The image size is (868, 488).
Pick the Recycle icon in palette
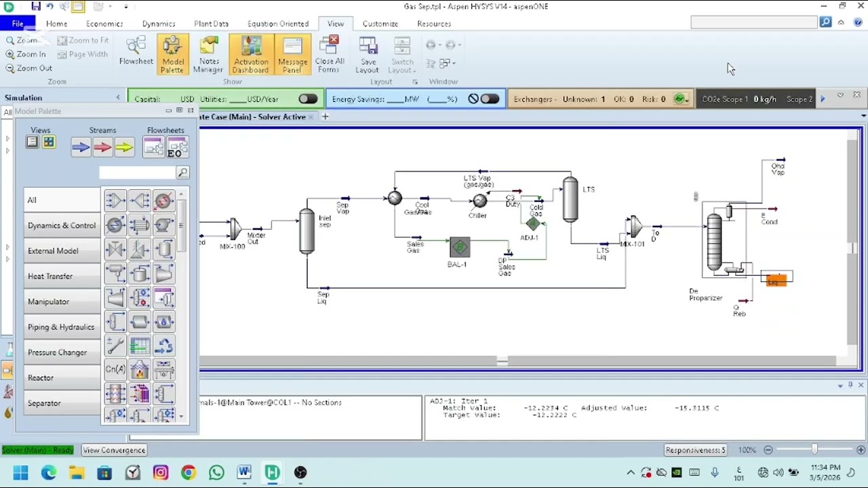pyautogui.click(x=163, y=346)
